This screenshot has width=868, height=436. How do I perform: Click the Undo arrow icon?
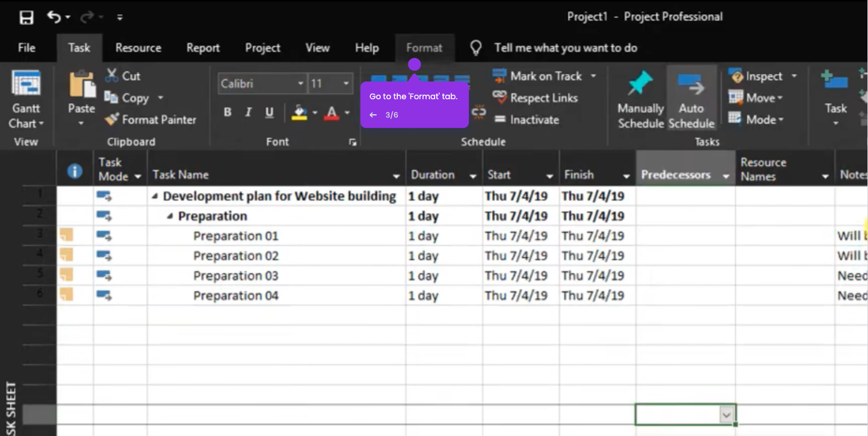54,17
